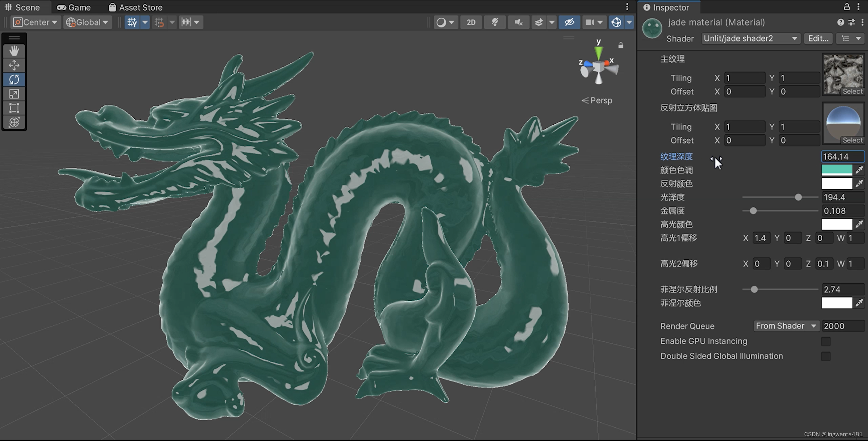
Task: Check Double Sided Global Illumination
Action: (x=826, y=356)
